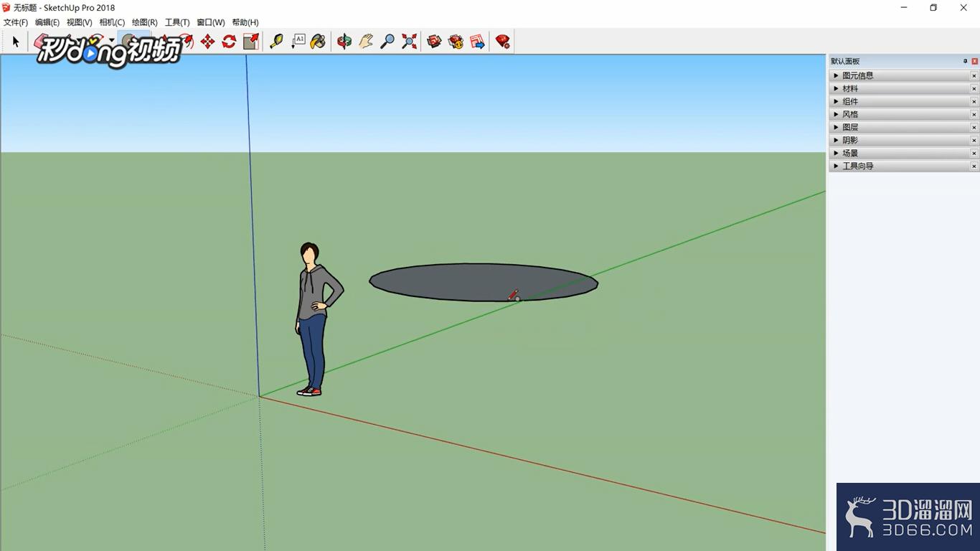Close the 场景 panel section
This screenshot has height=551, width=980.
(x=974, y=153)
